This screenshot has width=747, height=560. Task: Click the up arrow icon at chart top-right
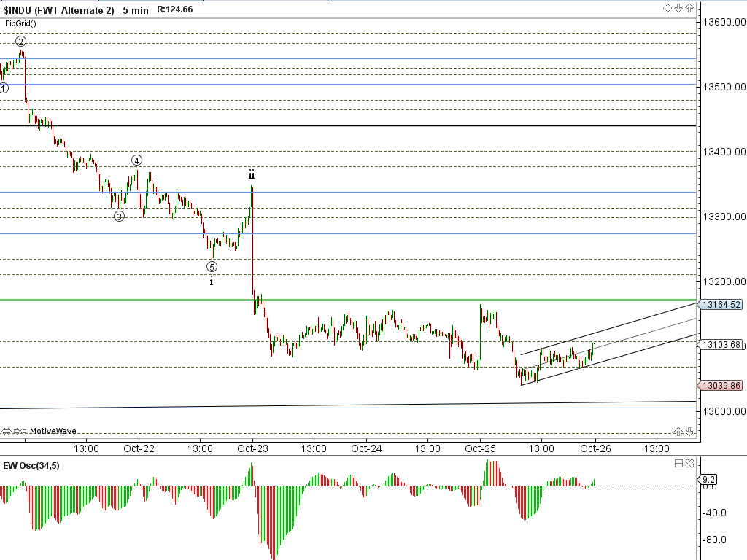(689, 8)
